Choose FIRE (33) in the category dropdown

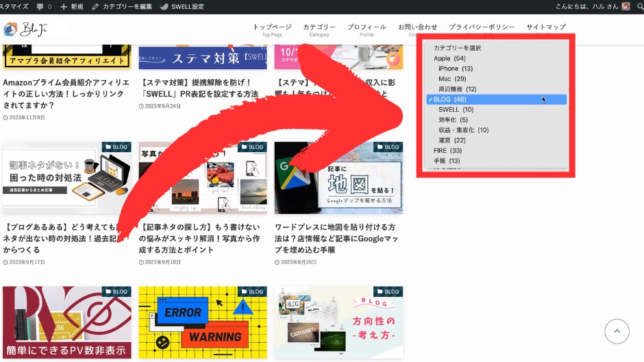tap(497, 151)
